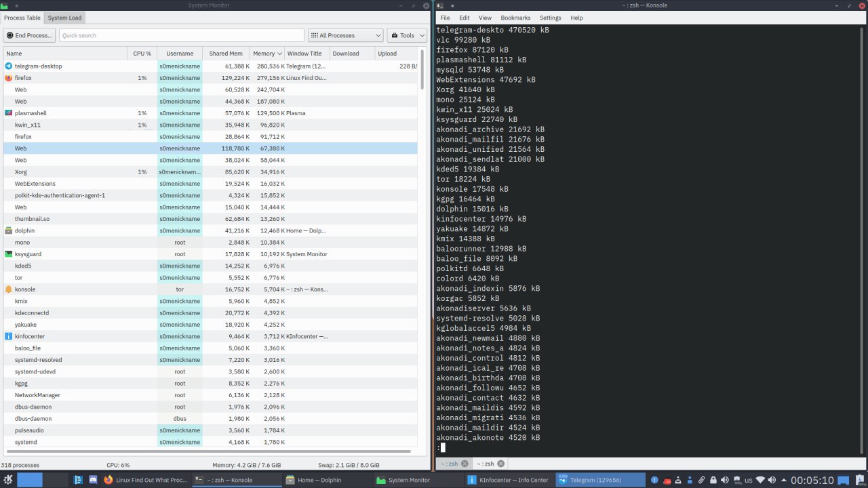The width and height of the screenshot is (868, 488).
Task: Click the Upload column header
Action: point(396,54)
